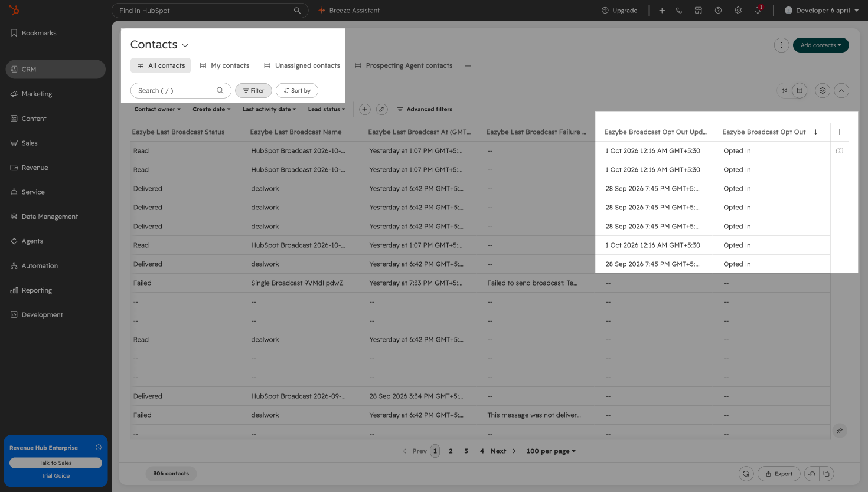Click the refresh icon near Export
Image resolution: width=868 pixels, height=492 pixels.
(746, 474)
